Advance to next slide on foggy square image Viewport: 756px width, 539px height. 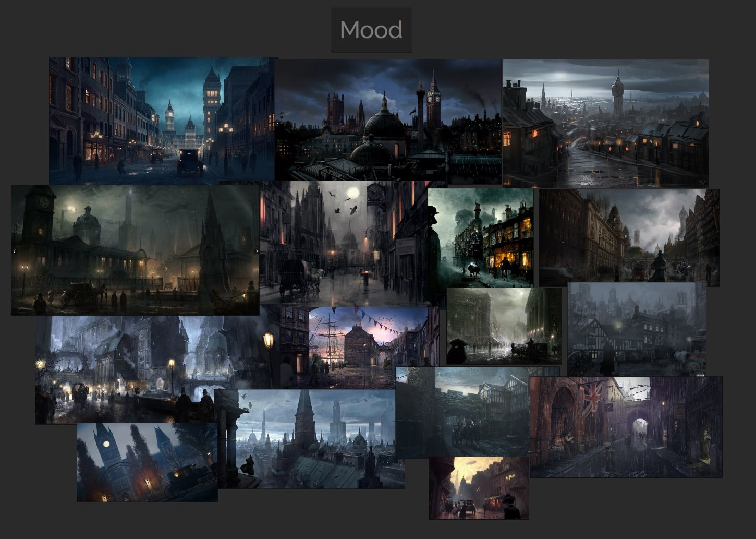(256, 251)
